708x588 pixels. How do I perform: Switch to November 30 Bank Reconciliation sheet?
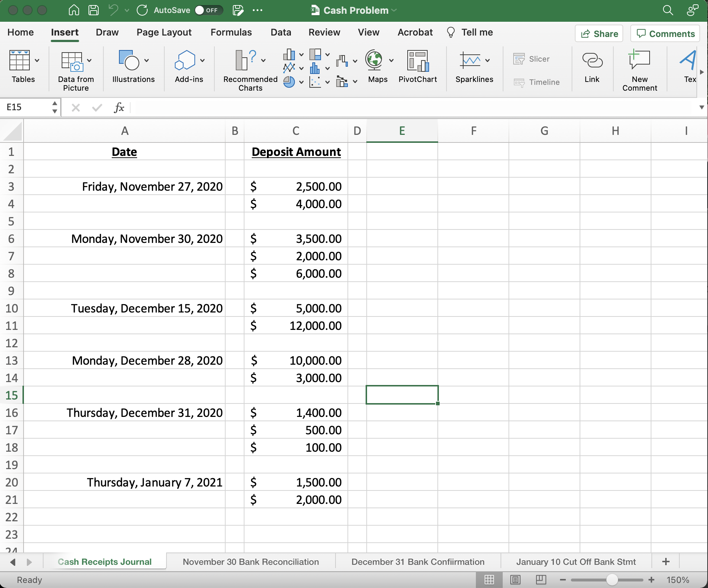tap(251, 562)
